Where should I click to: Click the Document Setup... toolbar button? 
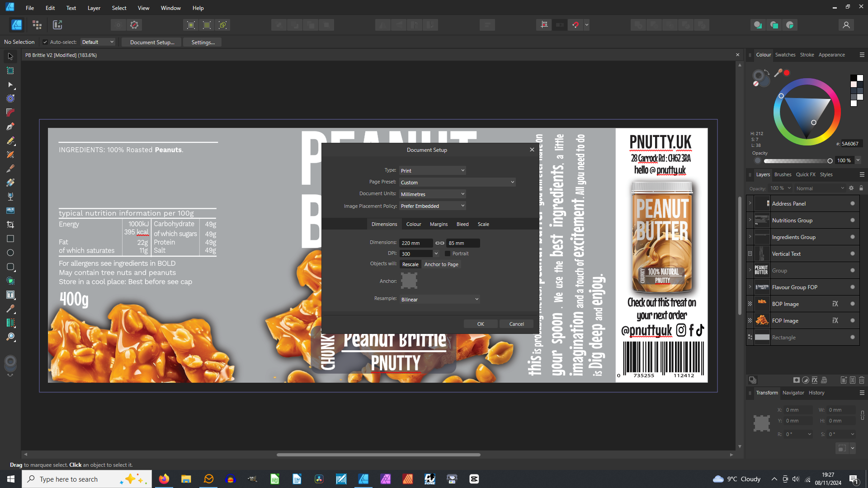coord(152,42)
